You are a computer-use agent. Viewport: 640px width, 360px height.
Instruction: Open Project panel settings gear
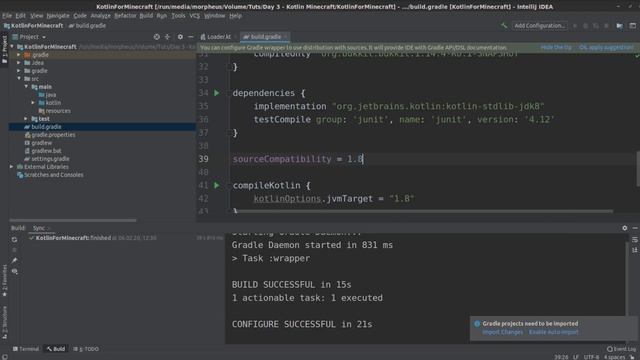click(x=180, y=37)
